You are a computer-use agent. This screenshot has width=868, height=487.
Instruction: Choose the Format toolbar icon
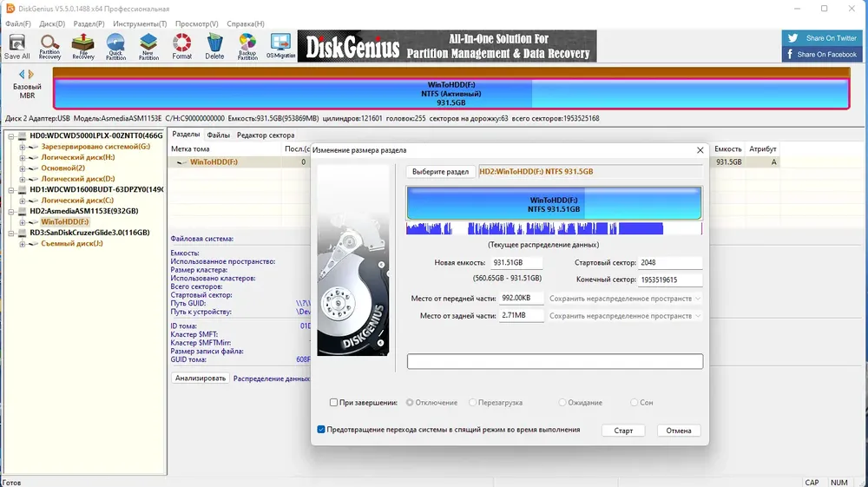(x=181, y=47)
